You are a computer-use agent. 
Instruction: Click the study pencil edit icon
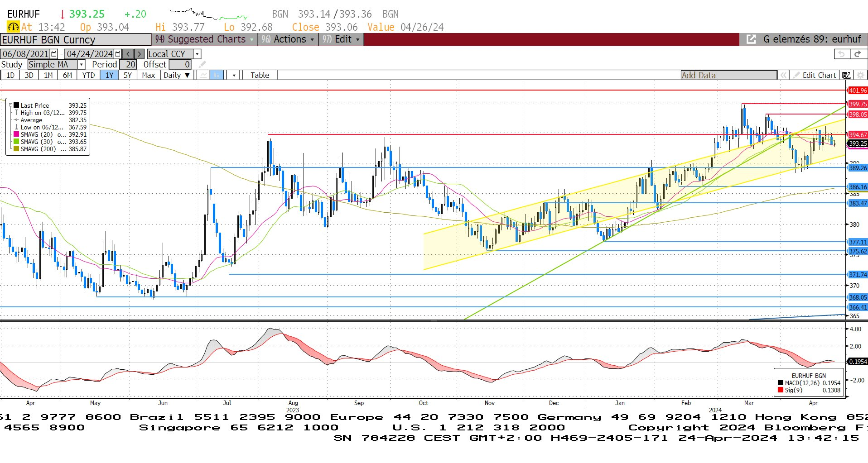coord(202,64)
